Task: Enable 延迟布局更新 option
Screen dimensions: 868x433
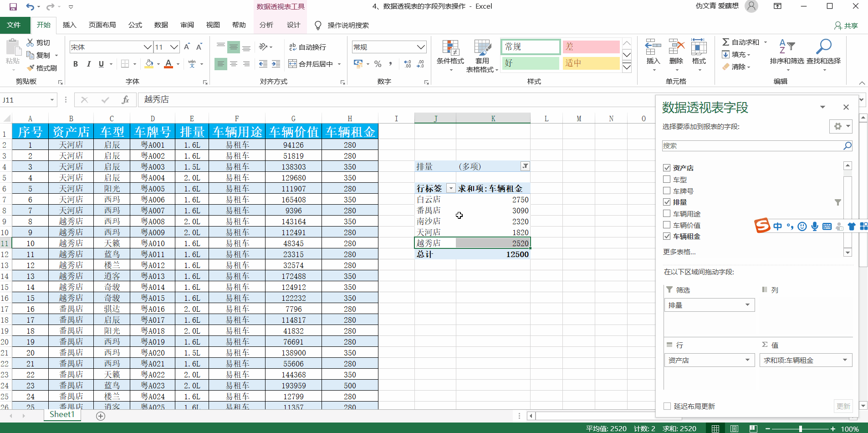Action: pos(667,406)
